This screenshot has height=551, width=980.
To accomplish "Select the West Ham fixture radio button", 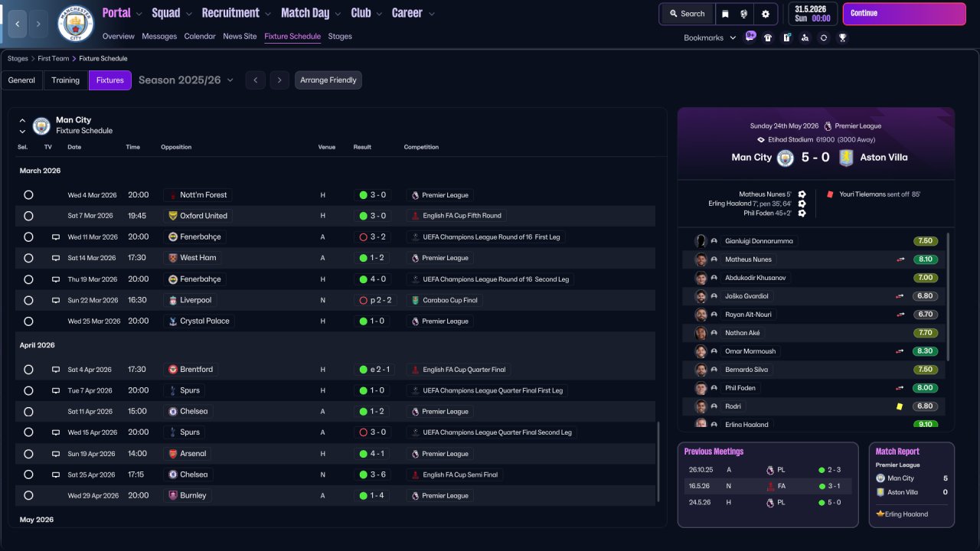I will 28,258.
